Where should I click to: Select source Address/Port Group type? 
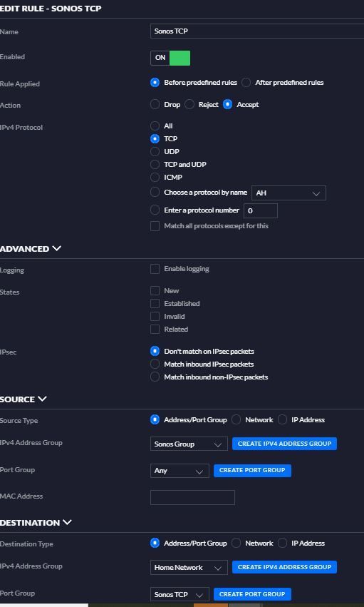pos(155,419)
